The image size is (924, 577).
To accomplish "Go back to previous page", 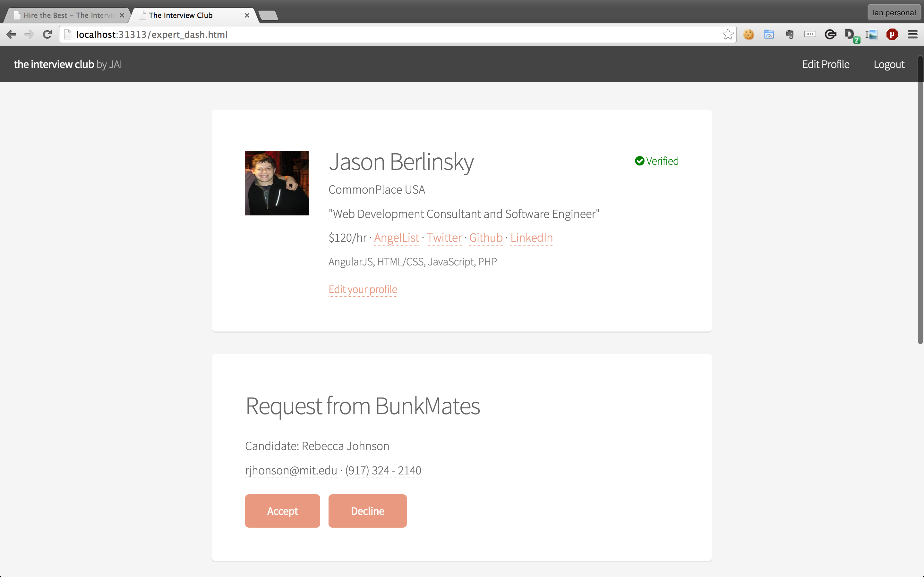I will point(12,35).
